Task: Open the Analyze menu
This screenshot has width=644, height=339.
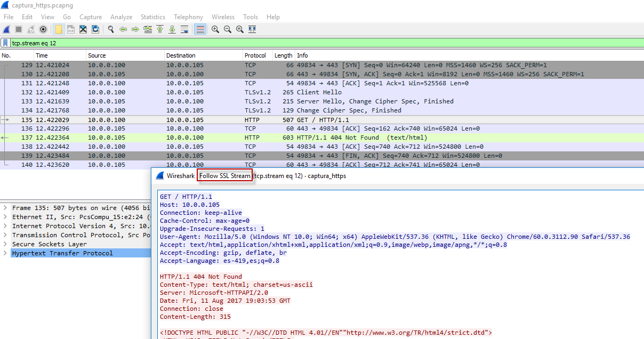Action: click(122, 17)
